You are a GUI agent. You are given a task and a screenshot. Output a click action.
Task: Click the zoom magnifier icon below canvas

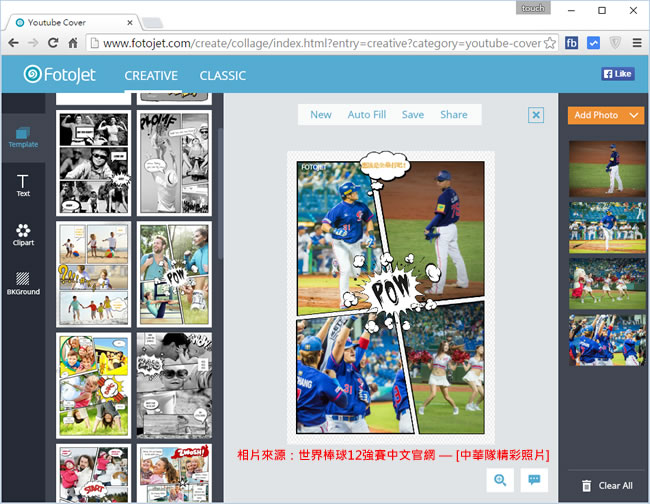499,480
